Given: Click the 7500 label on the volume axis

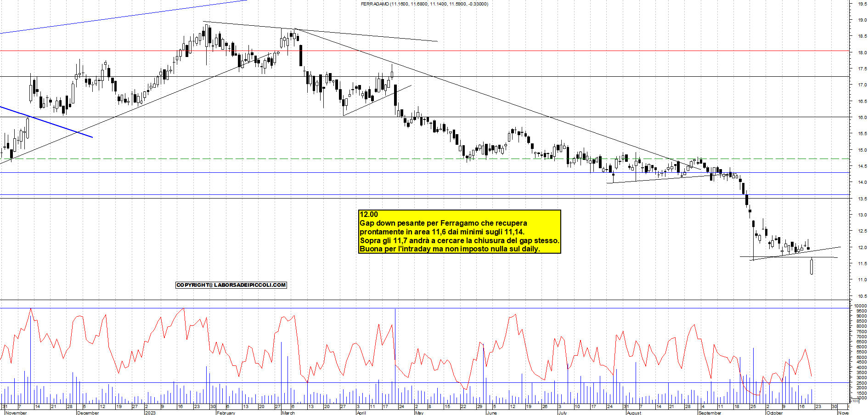Looking at the screenshot, I should click(862, 331).
